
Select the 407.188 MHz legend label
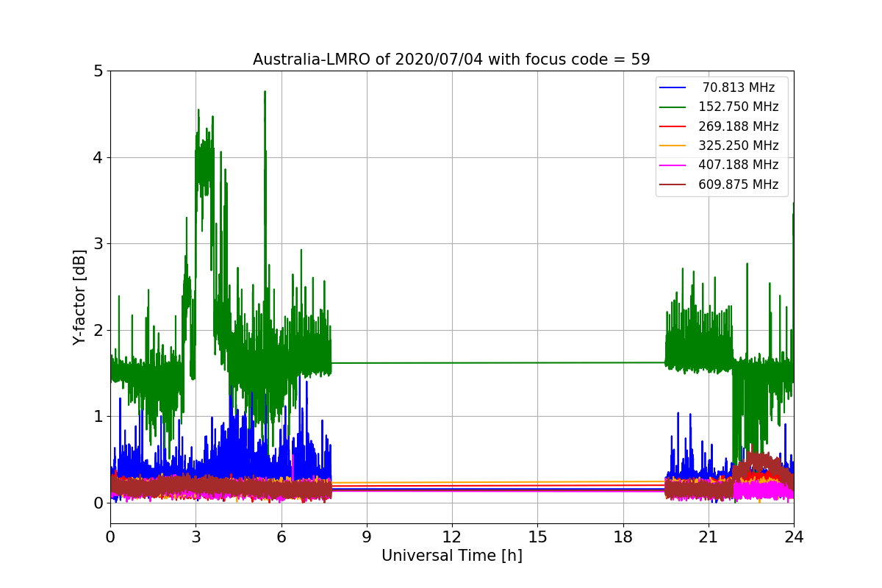(739, 165)
